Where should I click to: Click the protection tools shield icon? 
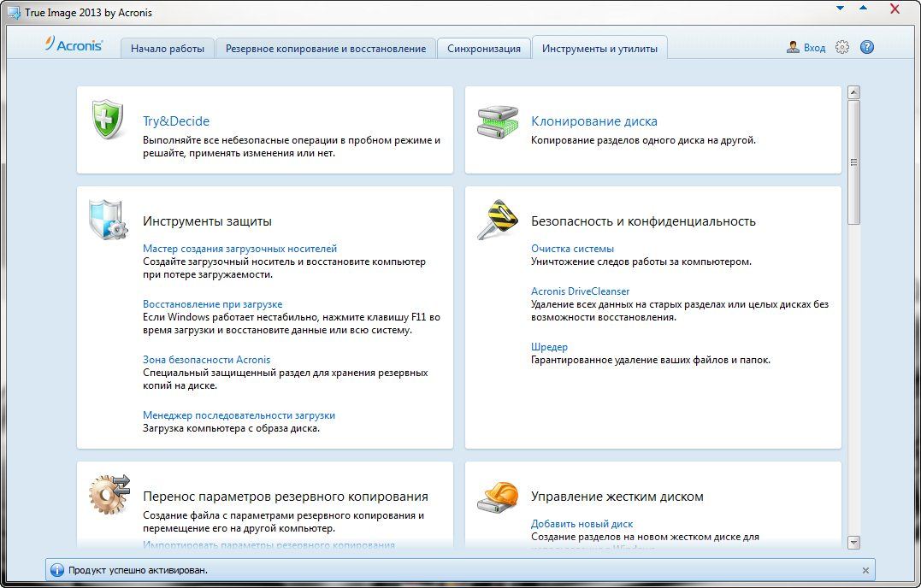pos(109,220)
